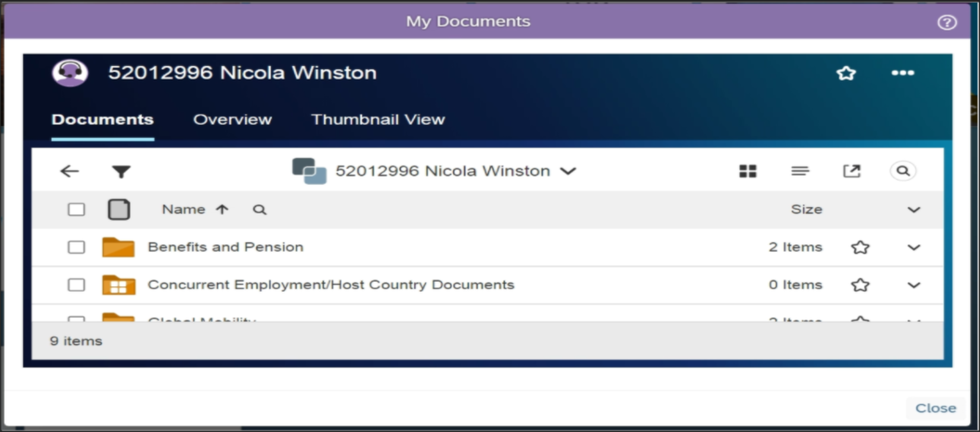Image resolution: width=980 pixels, height=432 pixels.
Task: Open the Size column header dropdown chevron
Action: [x=913, y=210]
